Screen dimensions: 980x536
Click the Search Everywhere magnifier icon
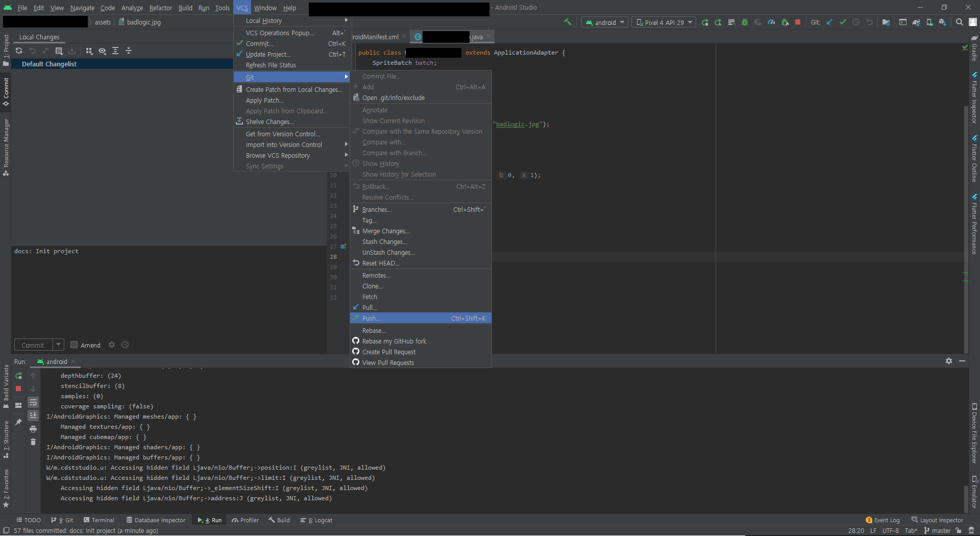960,22
